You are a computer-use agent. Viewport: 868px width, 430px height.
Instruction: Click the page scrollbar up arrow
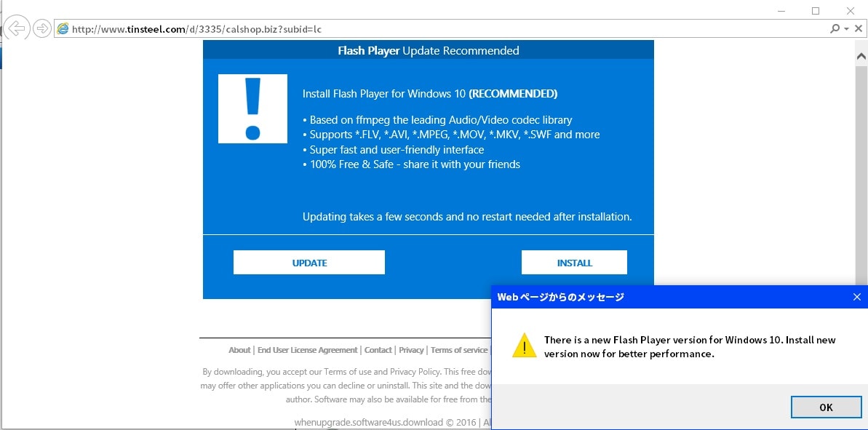coord(861,57)
